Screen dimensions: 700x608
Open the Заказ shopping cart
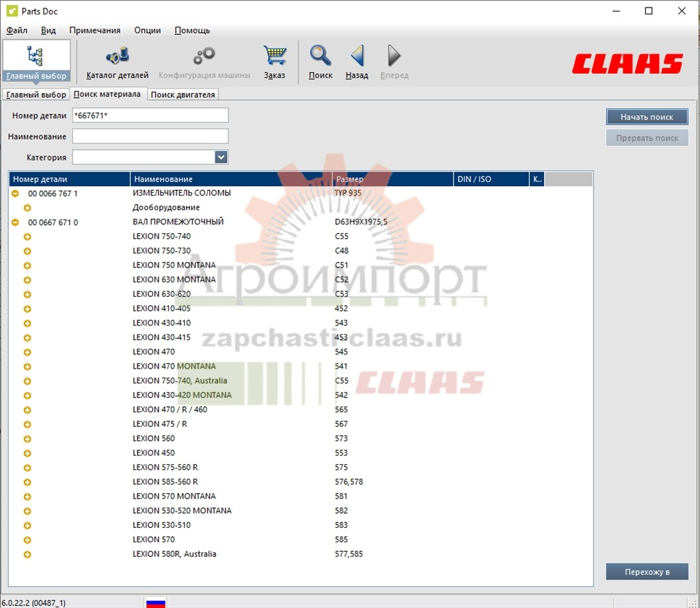[x=275, y=62]
